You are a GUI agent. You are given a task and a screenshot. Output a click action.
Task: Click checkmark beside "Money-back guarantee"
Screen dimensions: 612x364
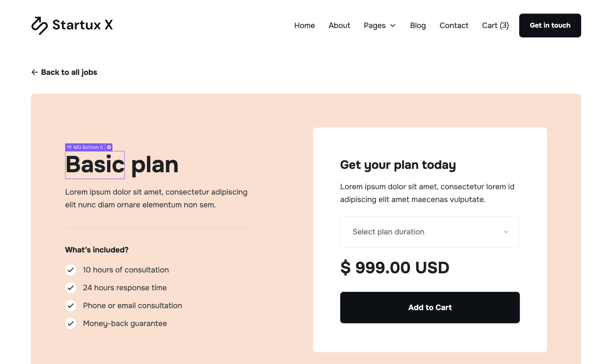pyautogui.click(x=70, y=323)
